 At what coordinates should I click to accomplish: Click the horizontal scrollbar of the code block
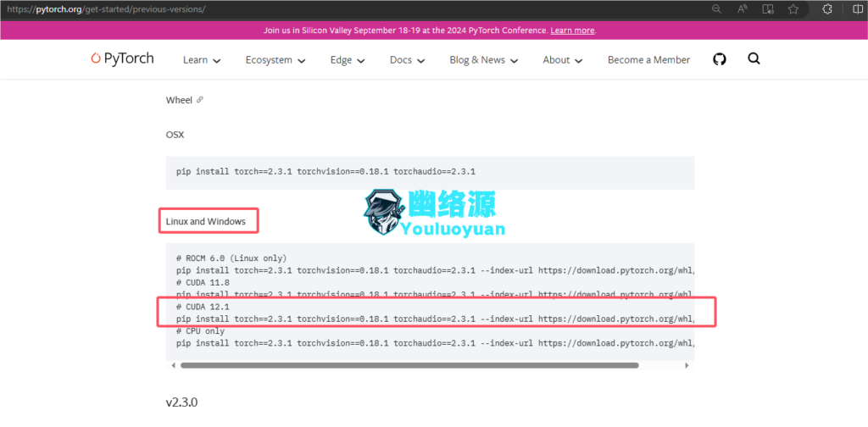(409, 366)
